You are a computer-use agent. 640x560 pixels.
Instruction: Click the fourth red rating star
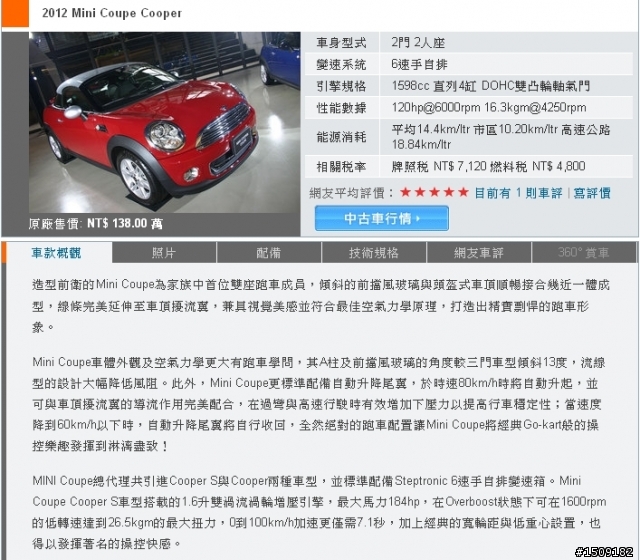449,192
